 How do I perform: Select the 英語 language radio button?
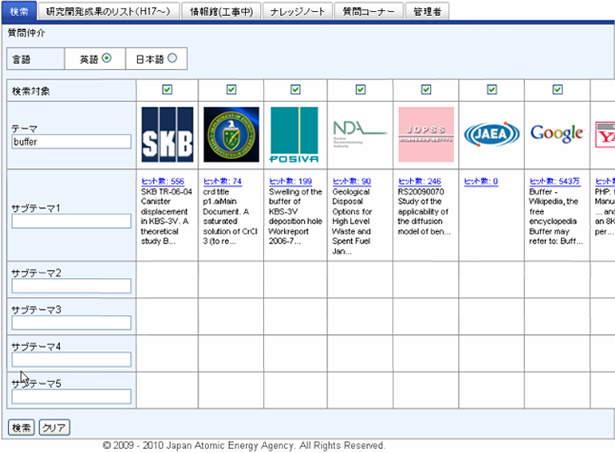point(106,58)
